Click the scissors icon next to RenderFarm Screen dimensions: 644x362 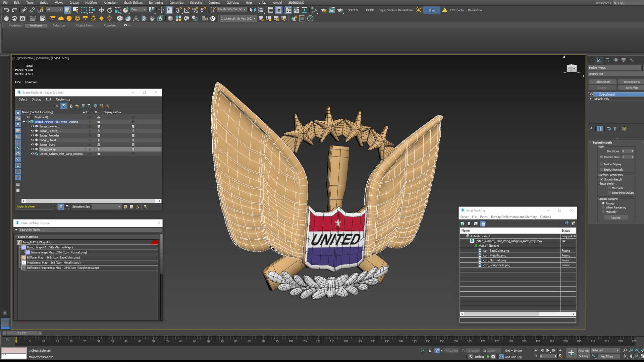pos(419,10)
